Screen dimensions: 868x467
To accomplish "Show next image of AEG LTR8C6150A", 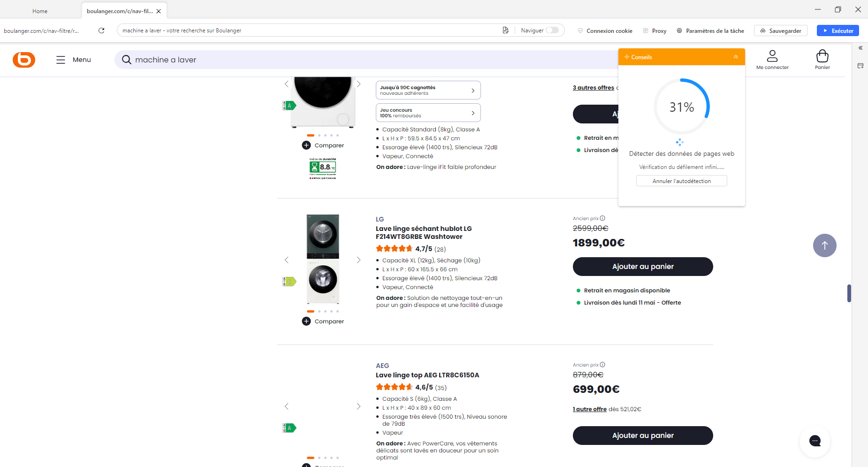I will tap(358, 406).
